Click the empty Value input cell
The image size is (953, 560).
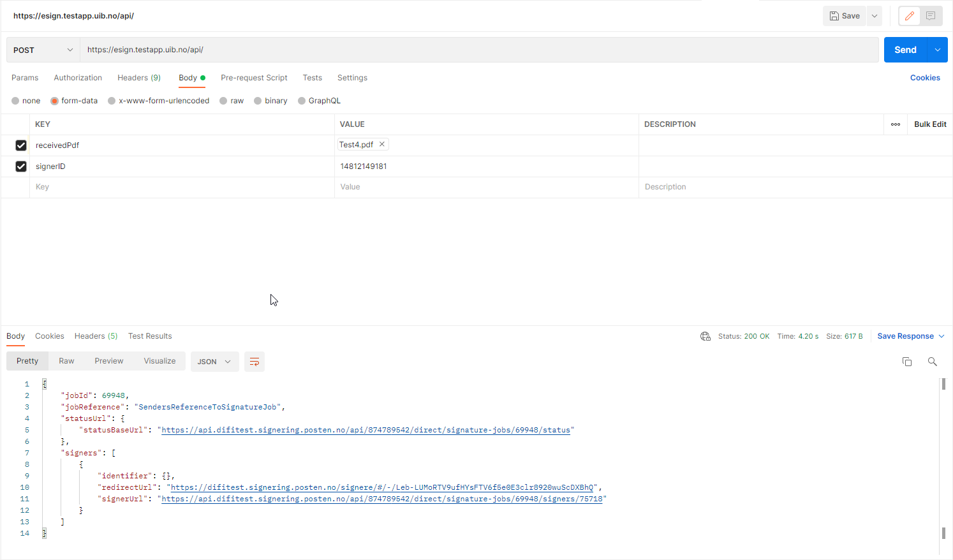(487, 187)
